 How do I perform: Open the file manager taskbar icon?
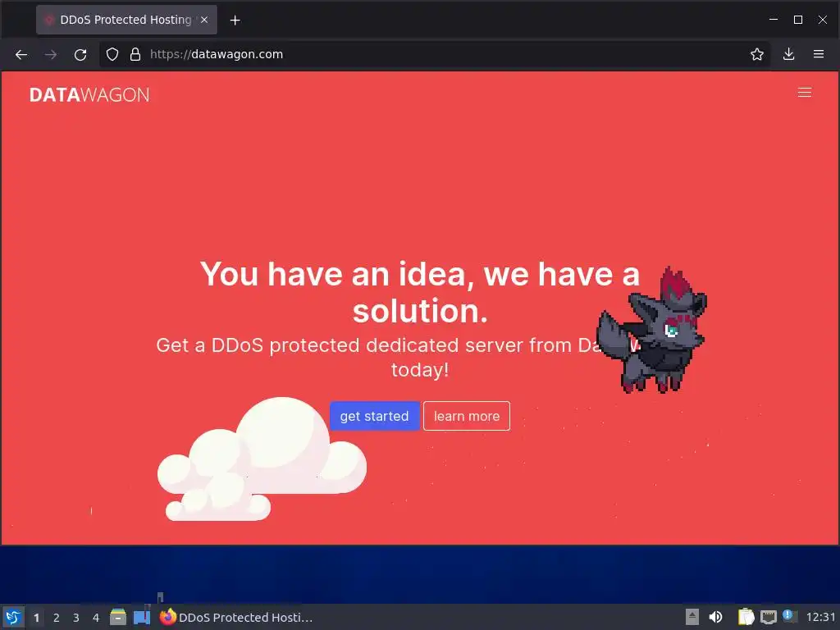click(118, 617)
